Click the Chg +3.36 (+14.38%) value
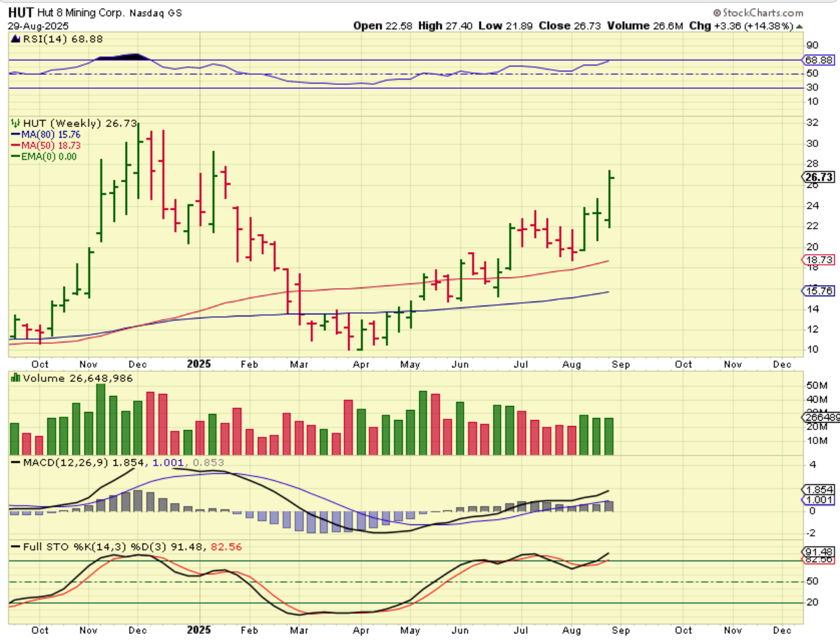This screenshot has width=840, height=640. point(741,26)
